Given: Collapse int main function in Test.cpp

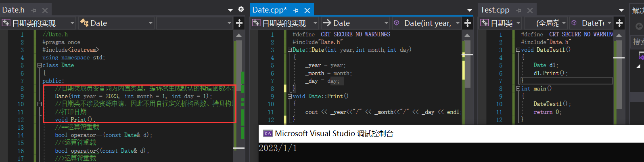Looking at the screenshot, I should tap(518, 88).
